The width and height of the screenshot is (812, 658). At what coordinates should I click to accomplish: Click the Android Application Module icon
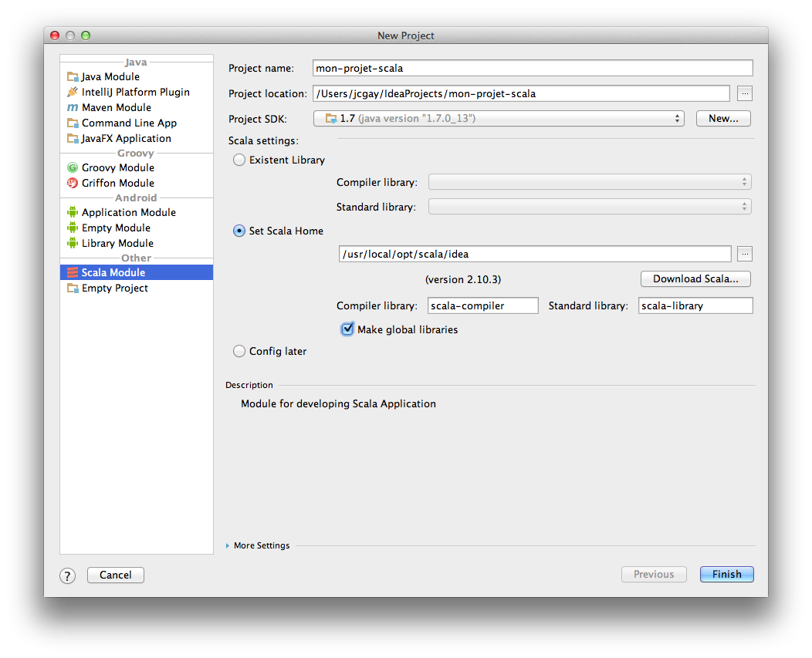tap(73, 212)
